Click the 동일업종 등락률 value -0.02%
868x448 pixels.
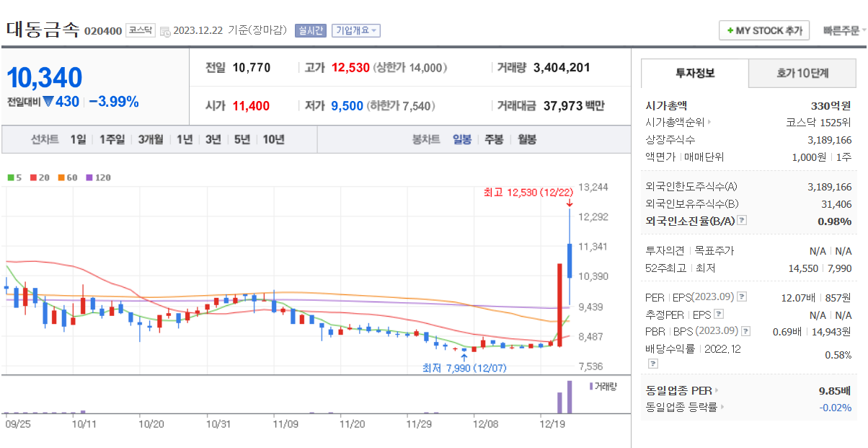click(836, 408)
